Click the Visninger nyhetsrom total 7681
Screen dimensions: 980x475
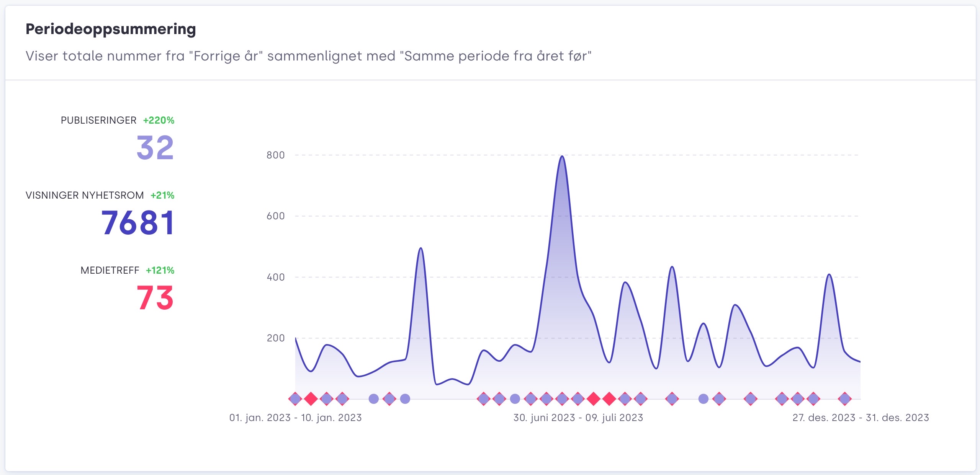point(138,223)
